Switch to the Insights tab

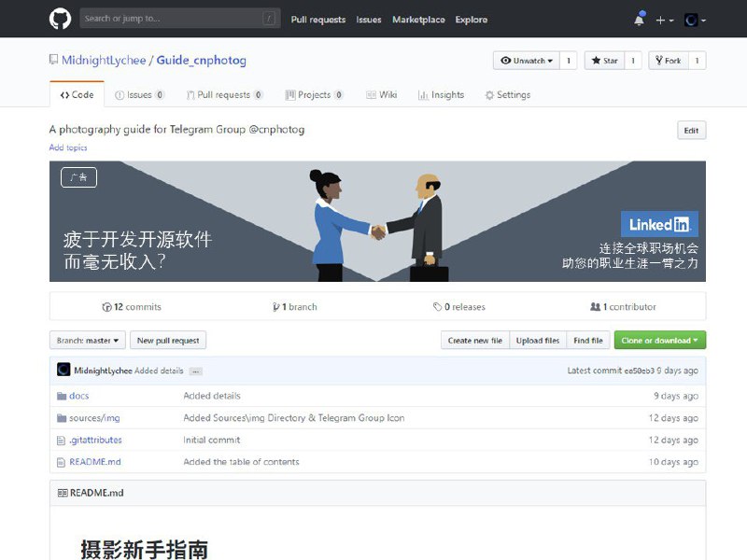tap(441, 95)
